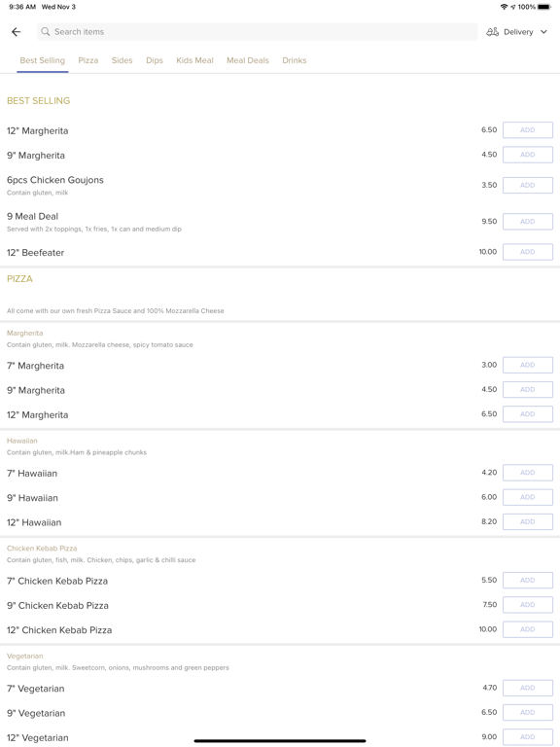
Task: Go to the Kids Meal tab
Action: tap(194, 60)
